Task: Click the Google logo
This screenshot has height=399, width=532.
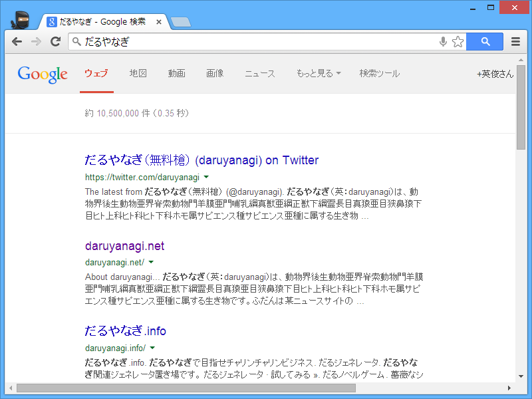Action: pyautogui.click(x=43, y=74)
